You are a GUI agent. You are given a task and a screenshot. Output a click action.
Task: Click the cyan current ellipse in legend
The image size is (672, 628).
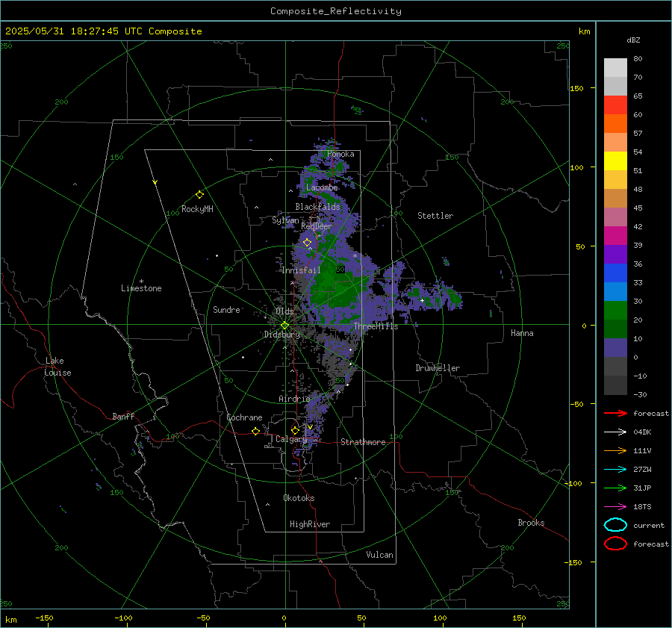615,525
